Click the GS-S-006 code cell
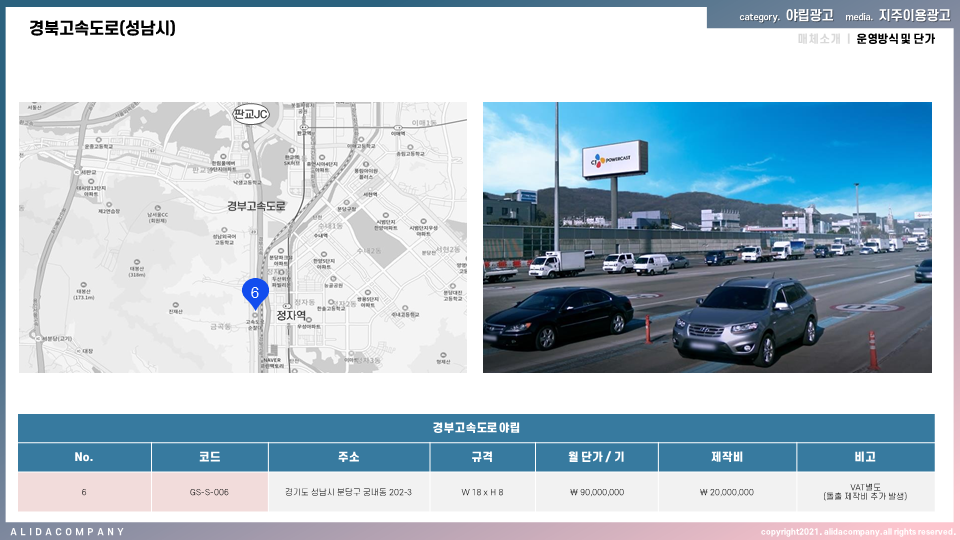This screenshot has width=960, height=540. point(209,492)
